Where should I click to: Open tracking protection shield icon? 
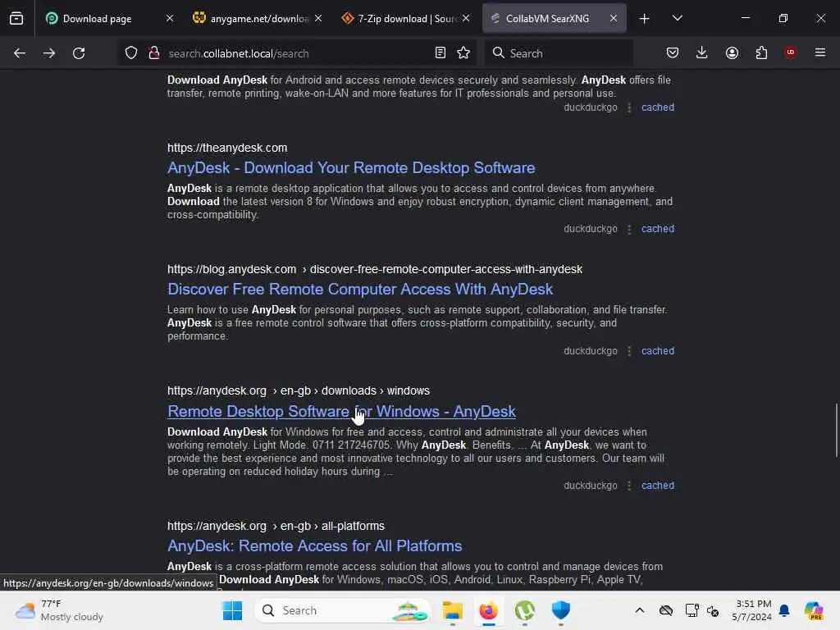click(131, 53)
